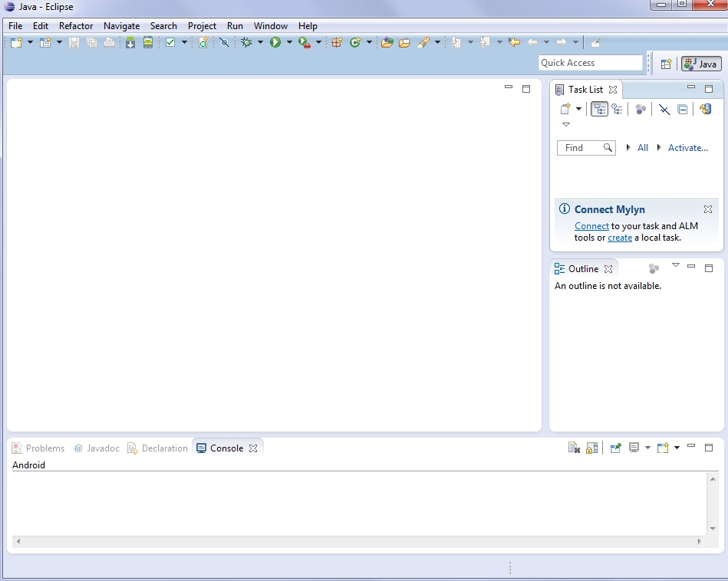This screenshot has width=728, height=581.
Task: Open the Android Lint dropdown arrow
Action: click(184, 42)
